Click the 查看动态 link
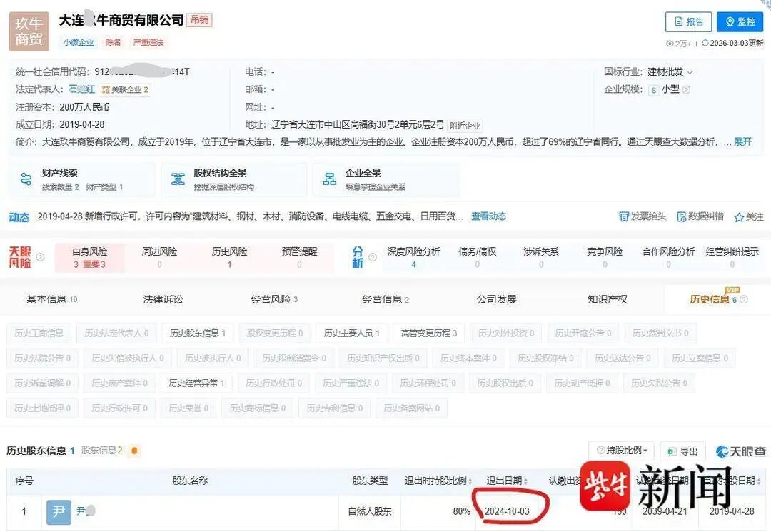This screenshot has width=771, height=532. tap(488, 216)
